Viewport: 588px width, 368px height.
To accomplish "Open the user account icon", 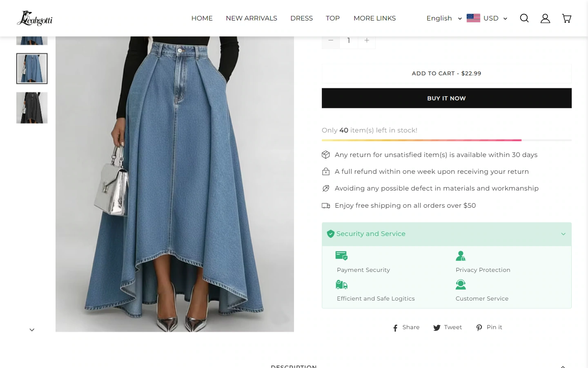I will pyautogui.click(x=545, y=18).
